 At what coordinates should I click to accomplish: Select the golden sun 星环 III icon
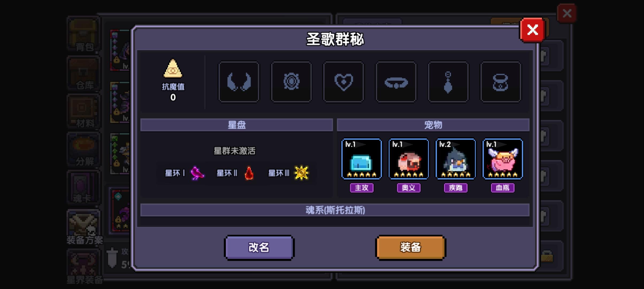[x=301, y=173]
